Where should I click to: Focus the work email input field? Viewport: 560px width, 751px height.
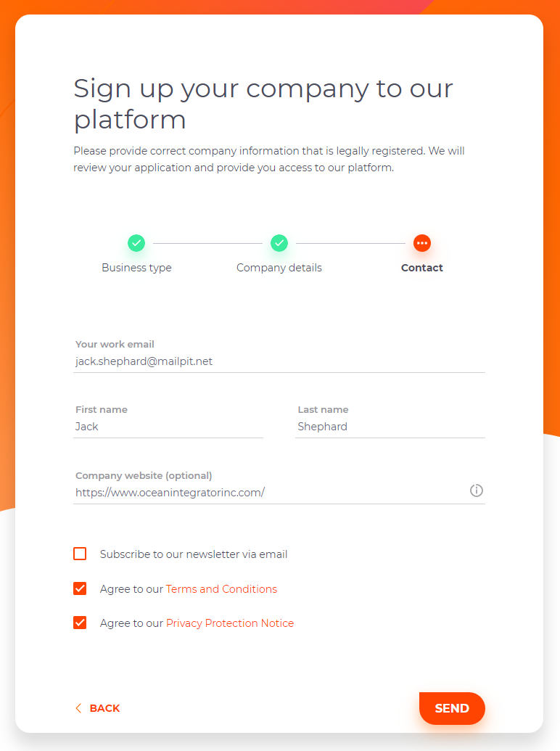point(279,361)
